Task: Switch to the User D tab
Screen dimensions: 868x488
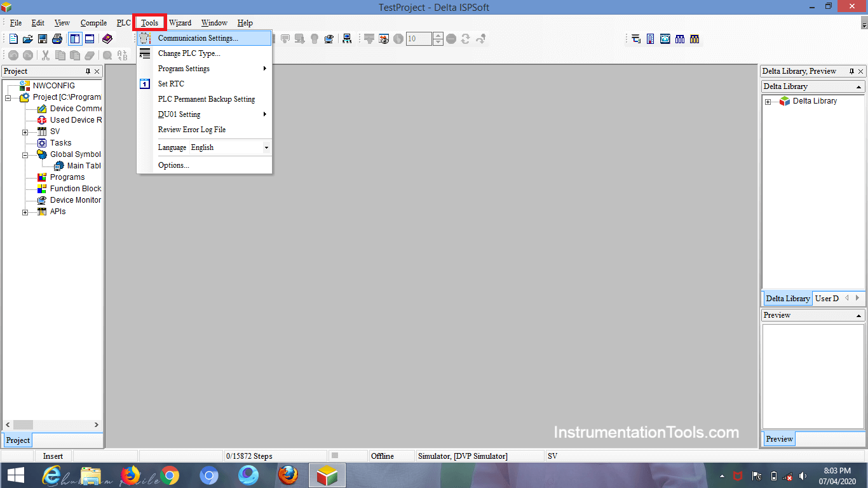Action: (827, 299)
